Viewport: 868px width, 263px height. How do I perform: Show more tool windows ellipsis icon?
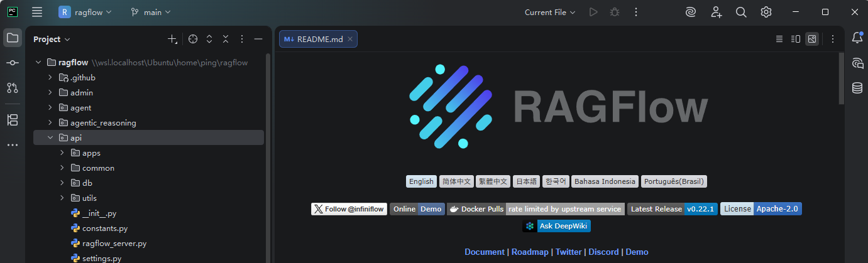click(13, 145)
